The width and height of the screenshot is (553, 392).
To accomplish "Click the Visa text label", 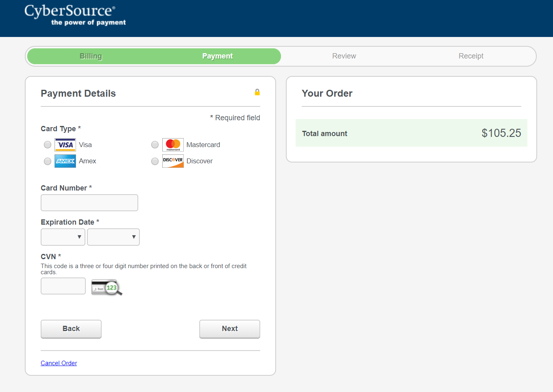I will click(x=85, y=145).
